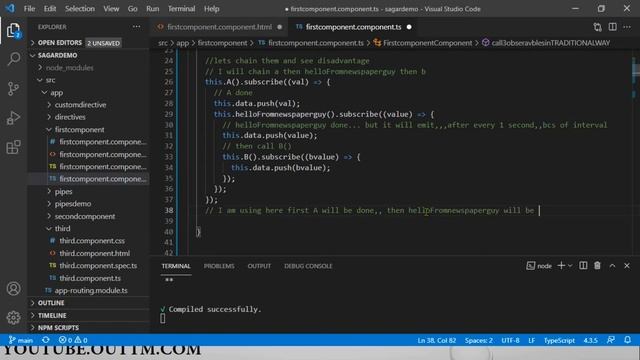Screen dimensions: 640x360
Task: Open the Selection menu
Action: 80,9
